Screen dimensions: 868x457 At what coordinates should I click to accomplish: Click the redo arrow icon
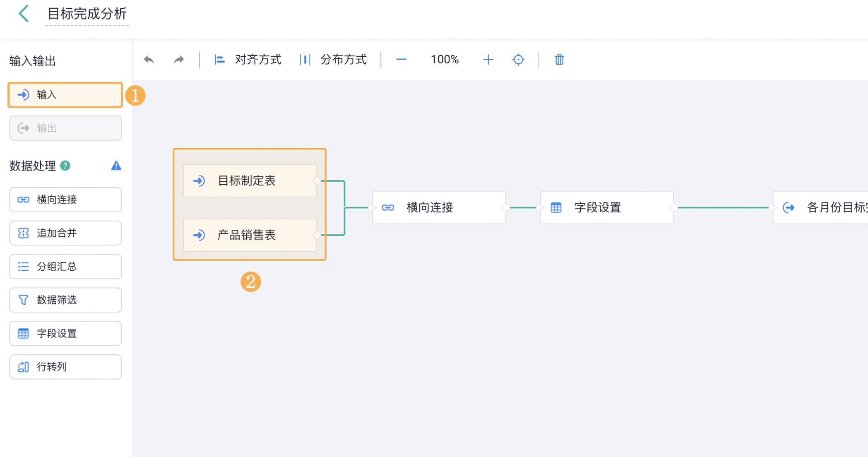(179, 59)
